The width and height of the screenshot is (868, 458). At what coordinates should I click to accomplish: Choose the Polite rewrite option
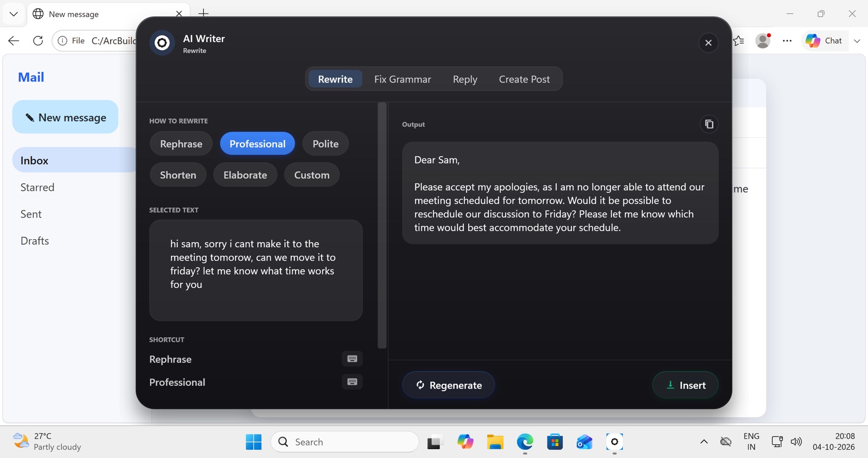(325, 144)
